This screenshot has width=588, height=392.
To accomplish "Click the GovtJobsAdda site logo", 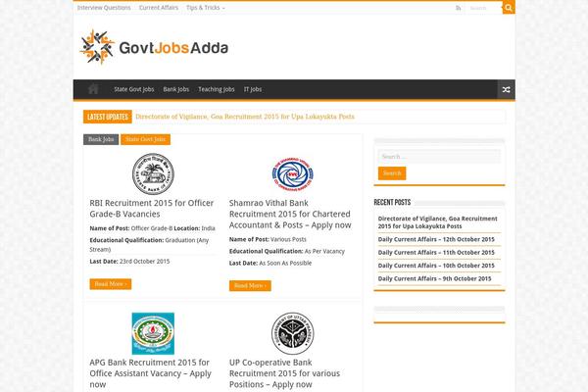I will (x=154, y=44).
